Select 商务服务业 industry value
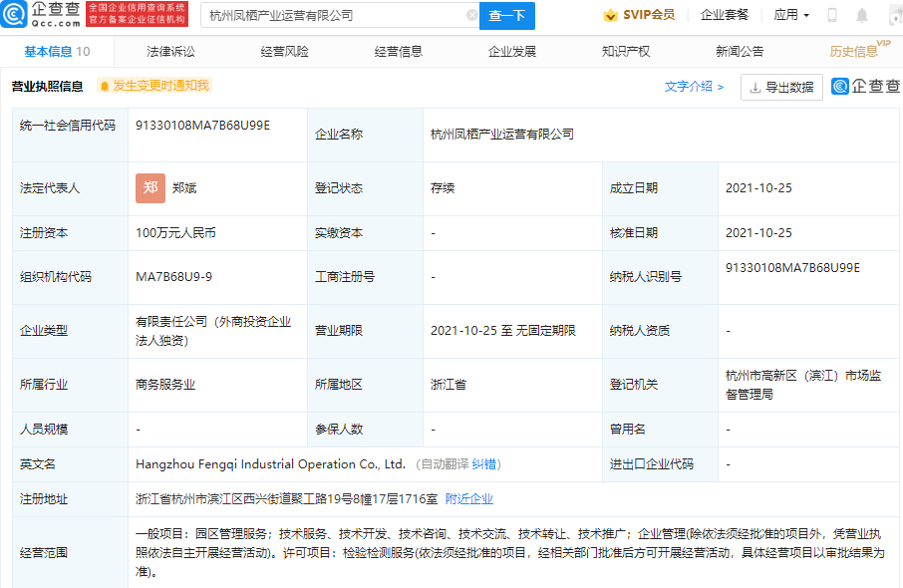The height and width of the screenshot is (588, 903). coord(165,385)
